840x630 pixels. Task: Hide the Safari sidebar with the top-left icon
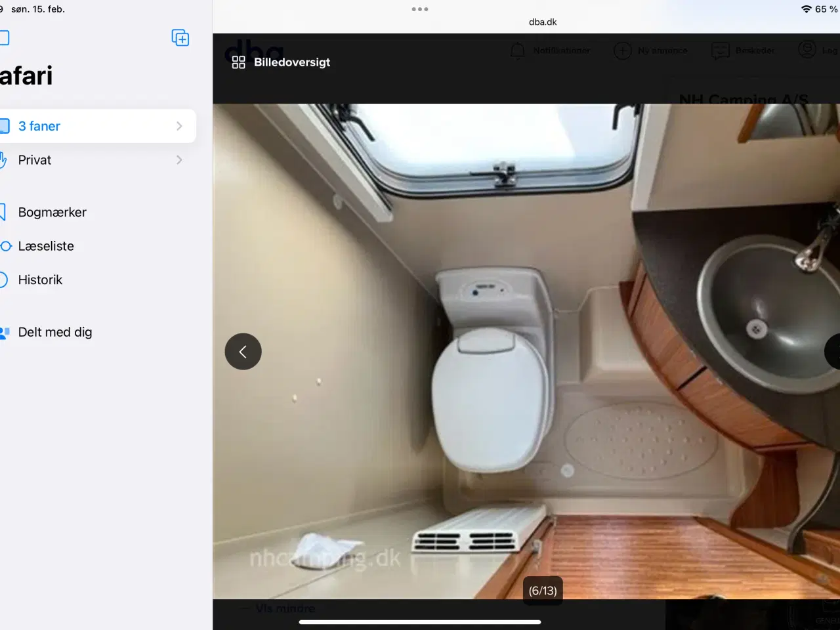[x=4, y=38]
